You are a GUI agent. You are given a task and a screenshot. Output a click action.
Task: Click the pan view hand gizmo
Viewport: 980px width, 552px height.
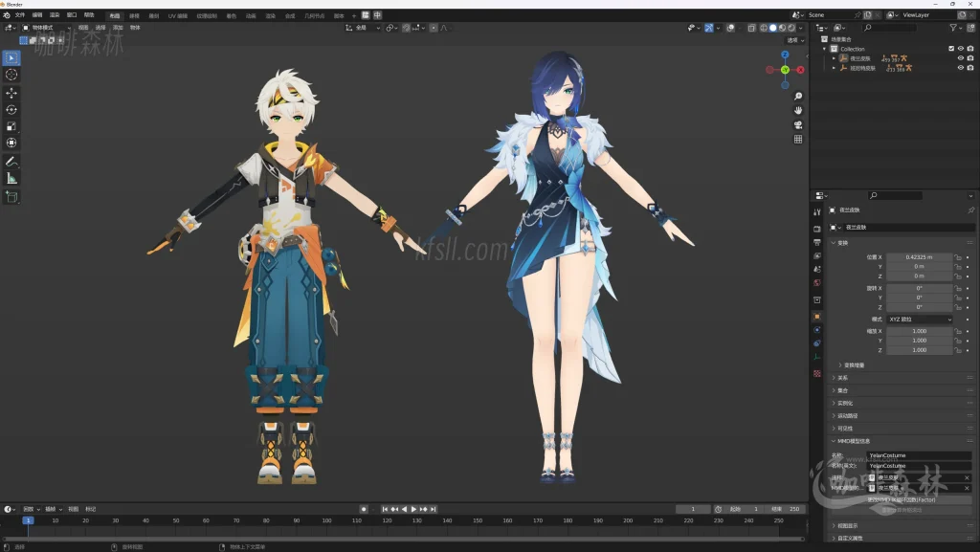(x=798, y=111)
